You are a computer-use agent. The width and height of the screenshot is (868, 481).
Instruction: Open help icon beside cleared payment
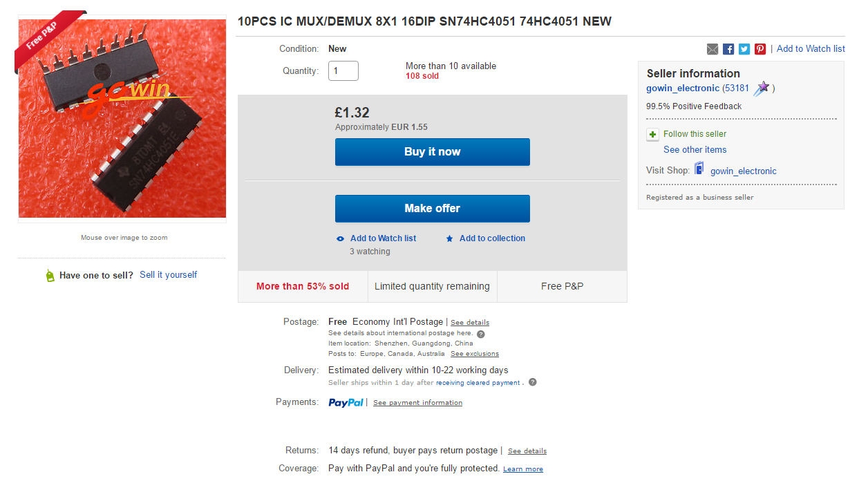click(533, 382)
